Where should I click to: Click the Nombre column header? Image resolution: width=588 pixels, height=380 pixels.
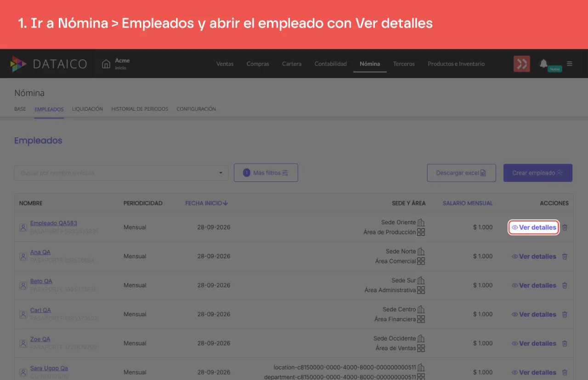(x=31, y=203)
